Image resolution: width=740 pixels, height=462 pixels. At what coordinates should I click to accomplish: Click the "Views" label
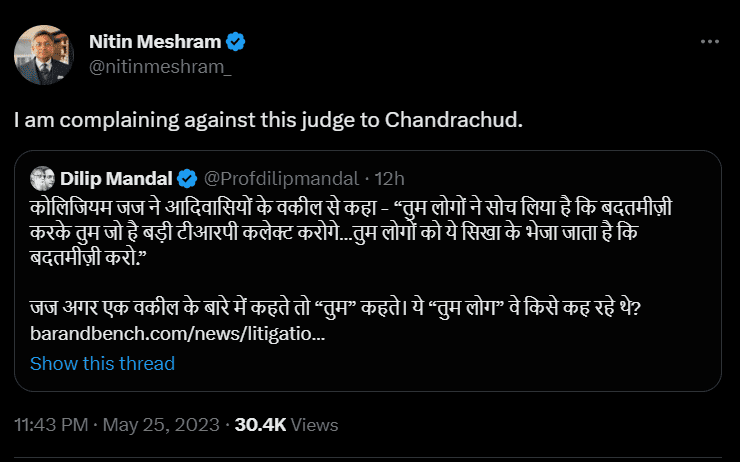coord(316,425)
